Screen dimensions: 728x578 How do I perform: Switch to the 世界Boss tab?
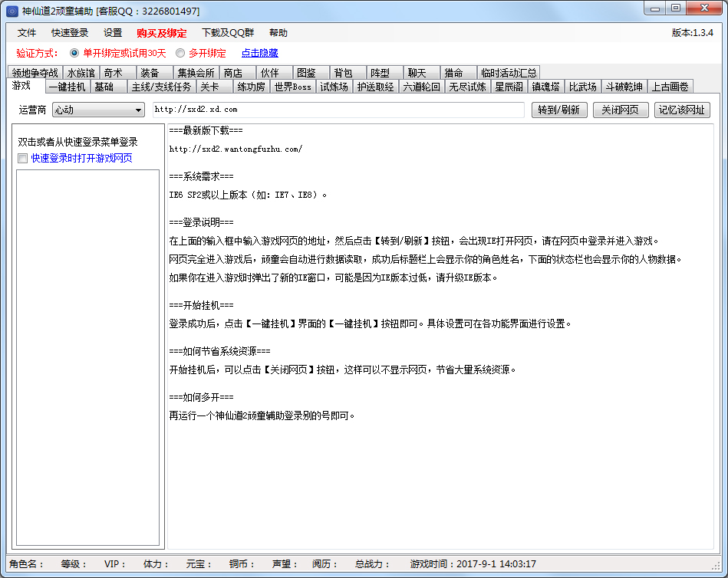pos(292,87)
